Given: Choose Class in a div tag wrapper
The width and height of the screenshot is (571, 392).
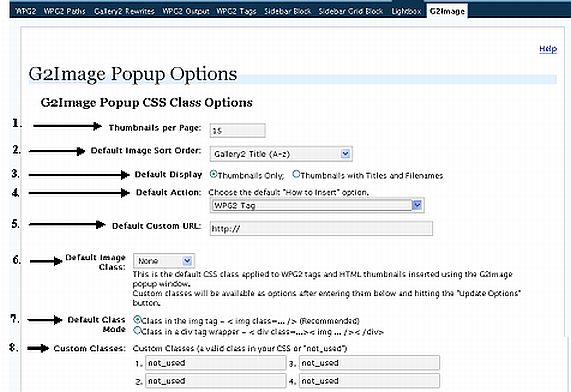Looking at the screenshot, I should point(137,331).
